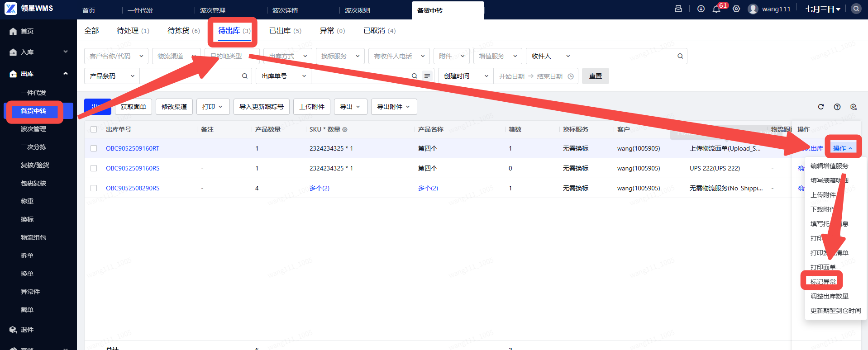Viewport: 868px width, 350px height.
Task: Switch to the 待拣货 (6) status tab
Action: point(183,31)
